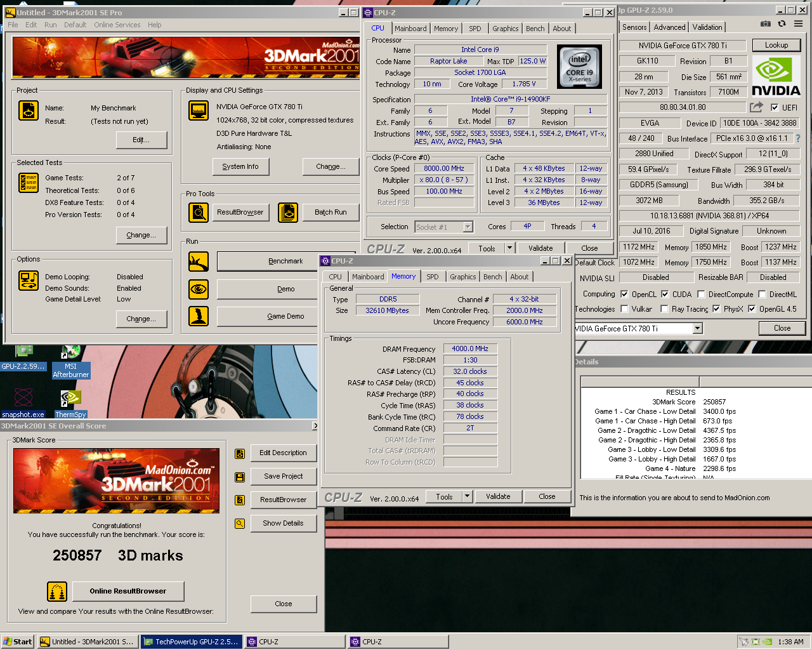The height and width of the screenshot is (650, 812).
Task: Open the Advanced tab in GPU-Z
Action: tap(669, 27)
